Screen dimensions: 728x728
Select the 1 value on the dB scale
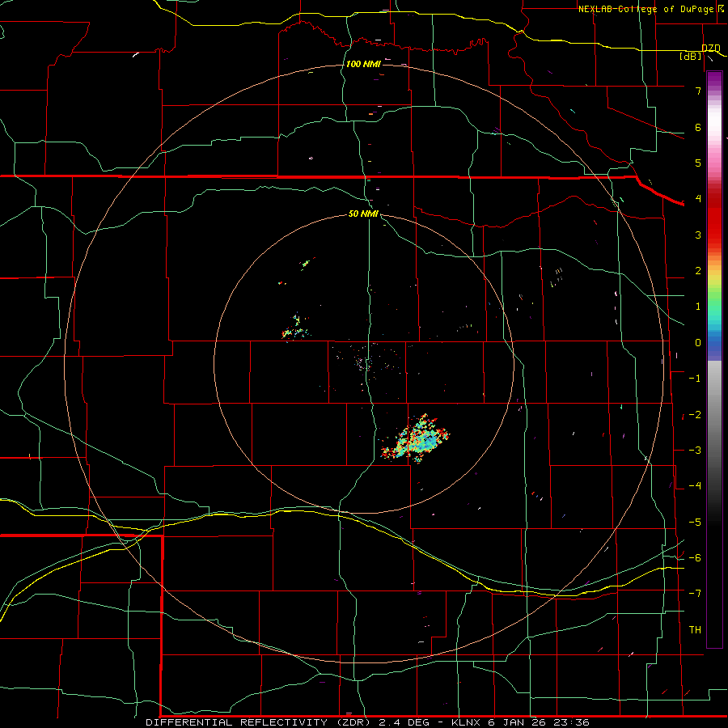pyautogui.click(x=698, y=307)
